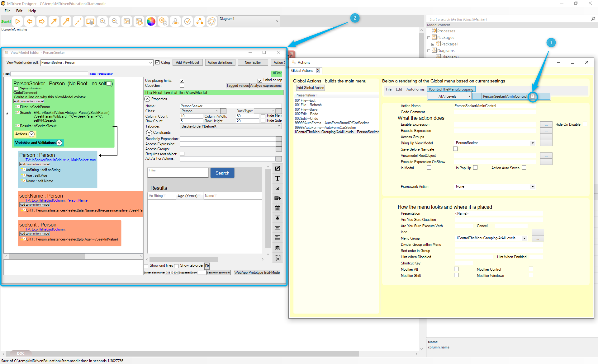Click the zoom in magnifier icon
Screen dimensions: 598x364
click(x=102, y=21)
